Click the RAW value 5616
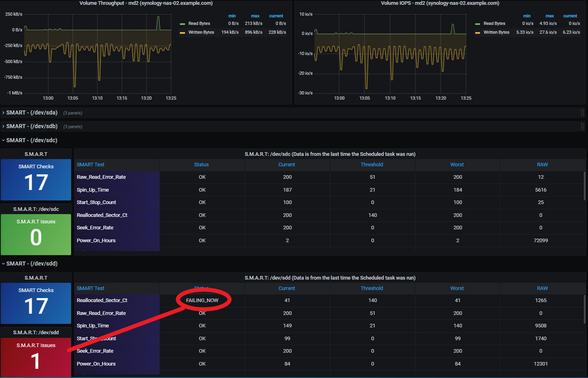588x378 pixels. [541, 190]
